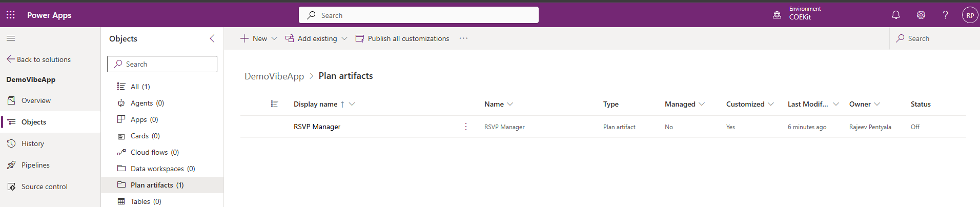The height and width of the screenshot is (207, 980).
Task: Open Pipelines in left navigation
Action: tap(35, 165)
